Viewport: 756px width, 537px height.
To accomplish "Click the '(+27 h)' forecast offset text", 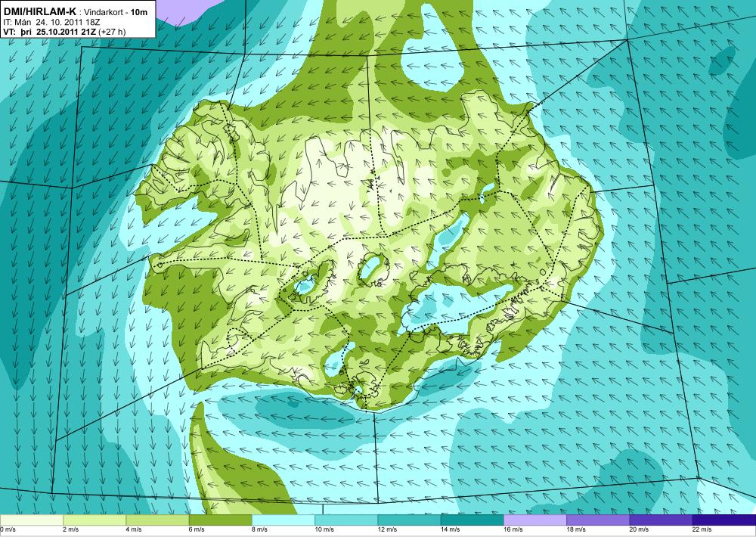I will (113, 32).
